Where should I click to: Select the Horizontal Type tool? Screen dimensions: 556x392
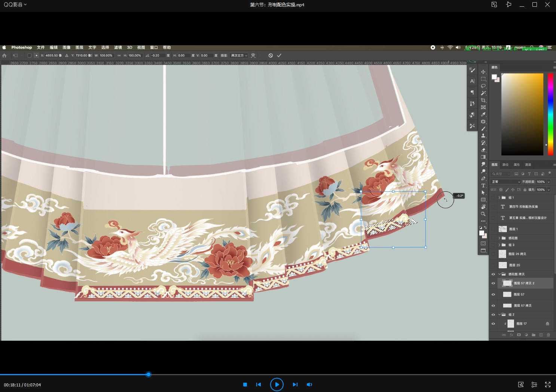click(x=483, y=186)
